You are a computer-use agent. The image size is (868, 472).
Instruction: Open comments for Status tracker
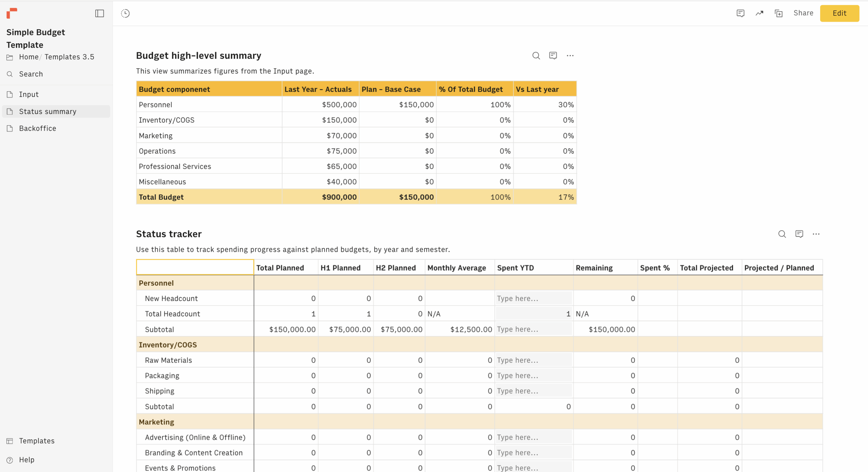pyautogui.click(x=799, y=234)
